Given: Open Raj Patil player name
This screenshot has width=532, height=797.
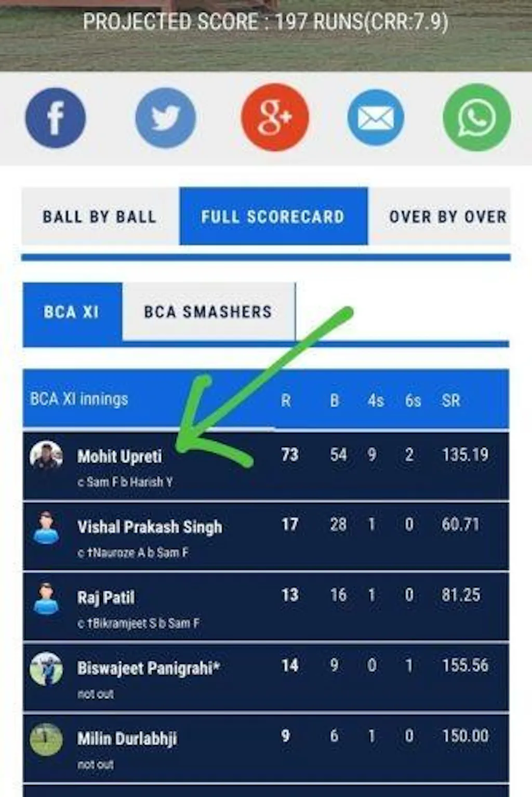Looking at the screenshot, I should point(106,597).
